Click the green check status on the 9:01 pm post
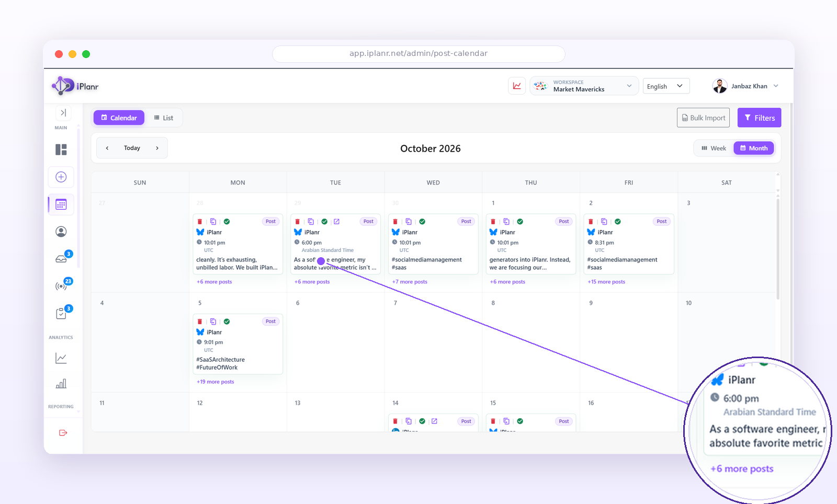The image size is (837, 504). [x=227, y=322]
